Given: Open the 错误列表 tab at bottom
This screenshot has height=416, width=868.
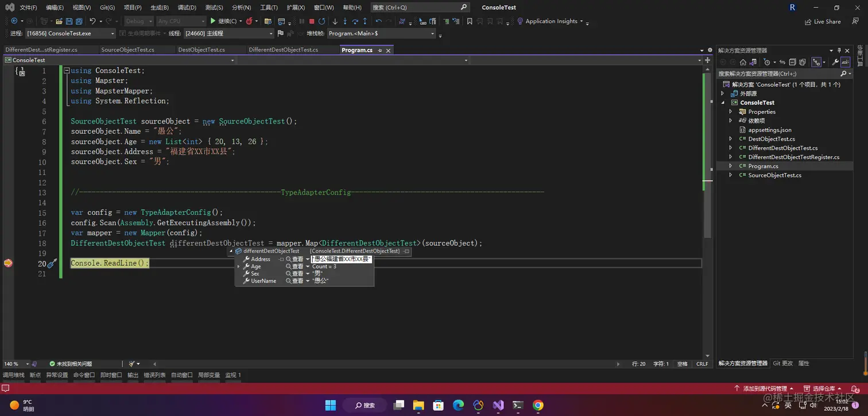Looking at the screenshot, I should click(154, 375).
